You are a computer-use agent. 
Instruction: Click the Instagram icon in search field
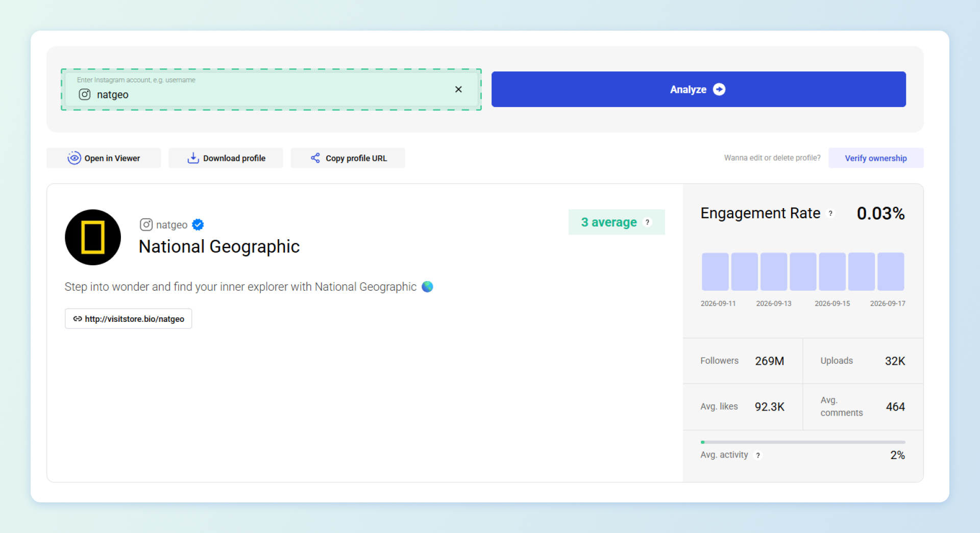(85, 94)
